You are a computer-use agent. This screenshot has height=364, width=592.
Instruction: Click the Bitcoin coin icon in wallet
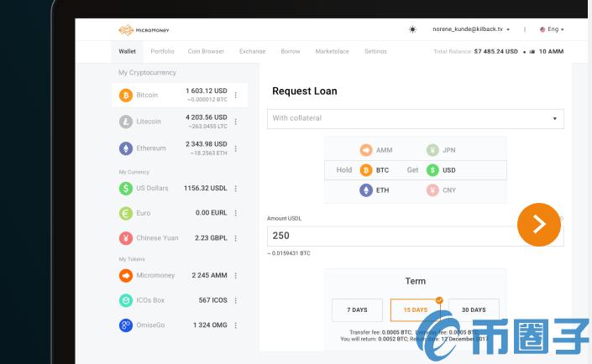126,96
